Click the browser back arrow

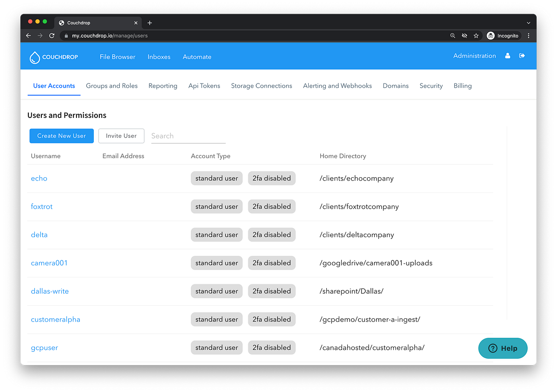[x=28, y=35]
